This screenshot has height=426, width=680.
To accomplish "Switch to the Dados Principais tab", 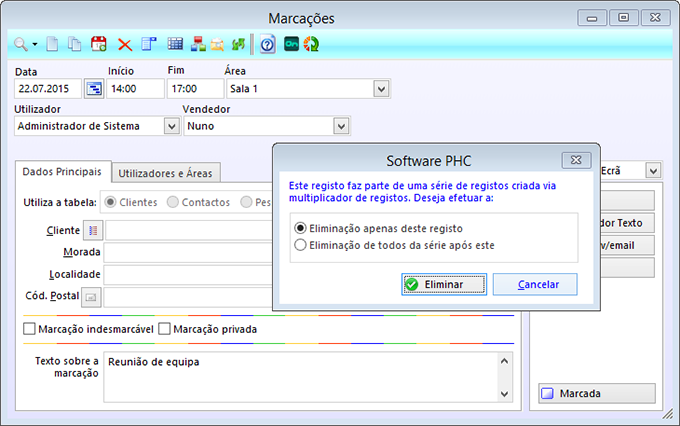I will (62, 172).
